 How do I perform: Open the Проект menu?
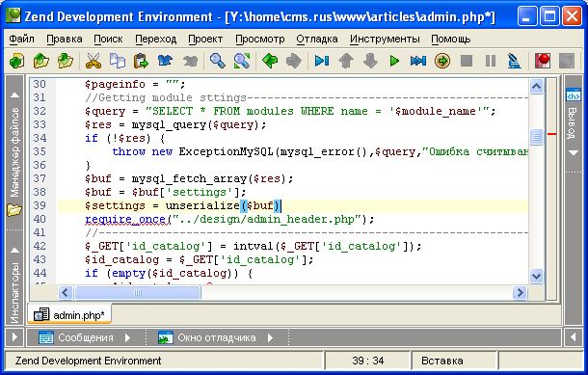[x=205, y=39]
